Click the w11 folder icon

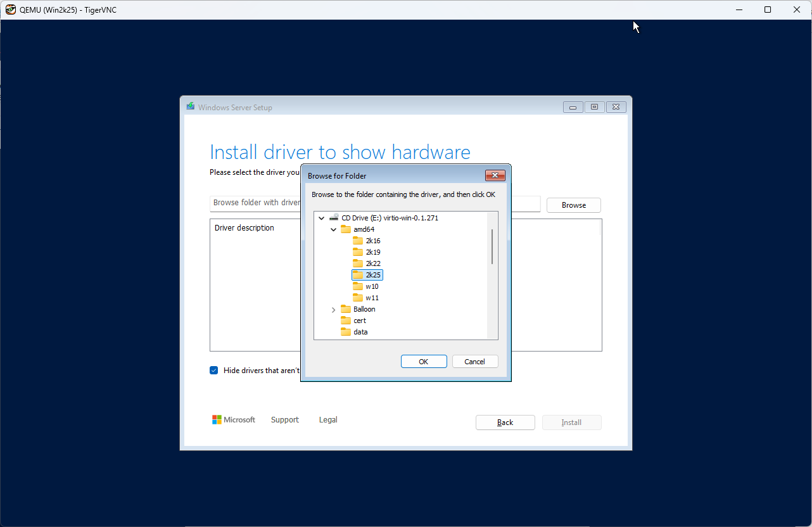pyautogui.click(x=358, y=298)
